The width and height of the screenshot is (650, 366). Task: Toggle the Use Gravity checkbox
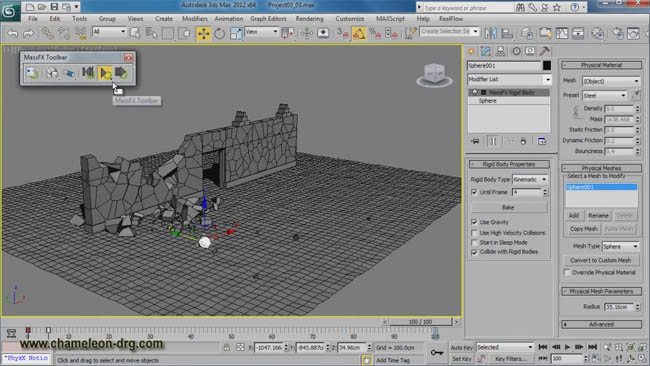click(x=474, y=222)
